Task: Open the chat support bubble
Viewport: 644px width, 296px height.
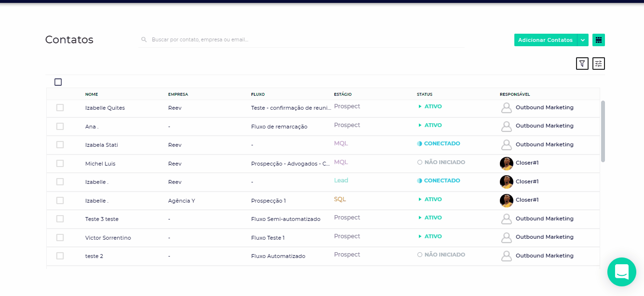Action: tap(621, 272)
